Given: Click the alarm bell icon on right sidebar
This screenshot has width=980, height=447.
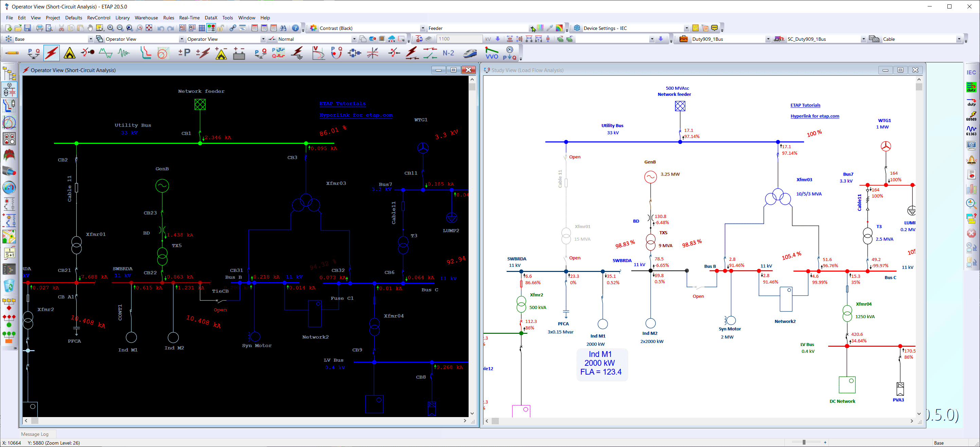Looking at the screenshot, I should (x=971, y=160).
